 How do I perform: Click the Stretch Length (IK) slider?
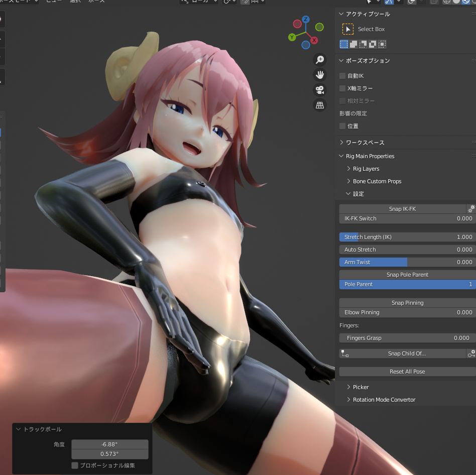click(407, 237)
